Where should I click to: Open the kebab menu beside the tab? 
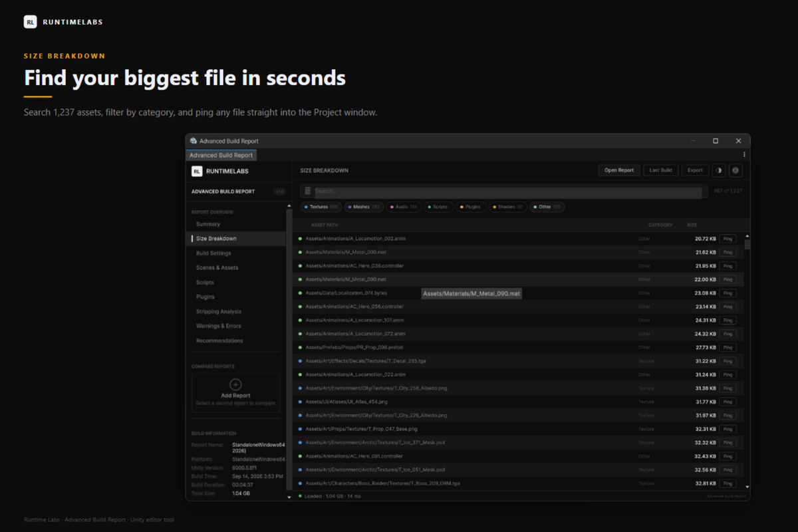coord(744,155)
